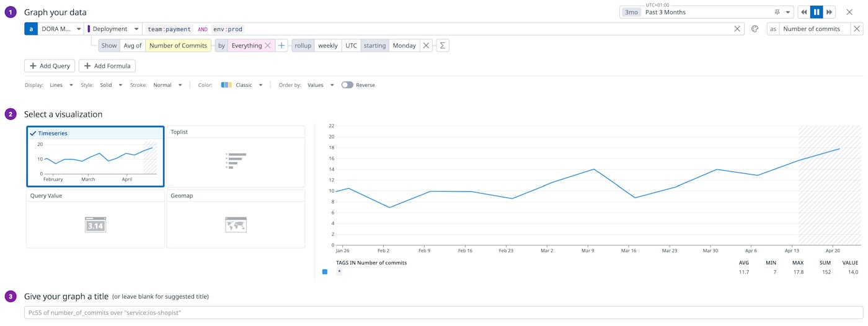Close the graph editor
Image resolution: width=868 pixels, height=326 pixels.
click(x=849, y=12)
